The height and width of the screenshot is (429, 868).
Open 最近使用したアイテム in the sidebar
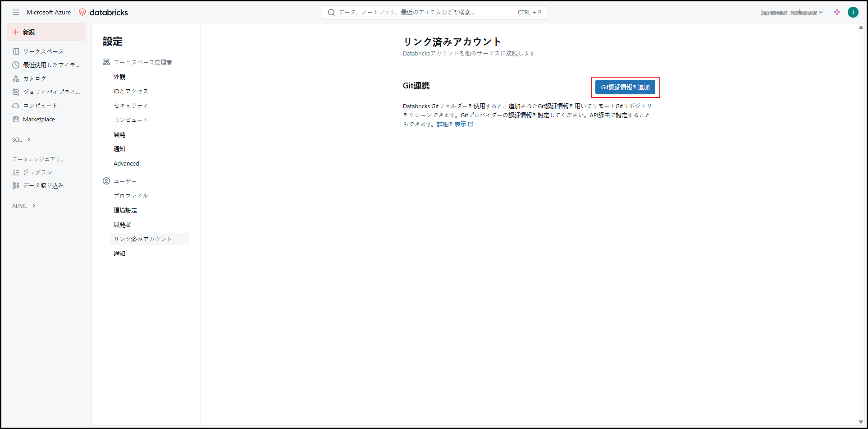click(x=51, y=65)
